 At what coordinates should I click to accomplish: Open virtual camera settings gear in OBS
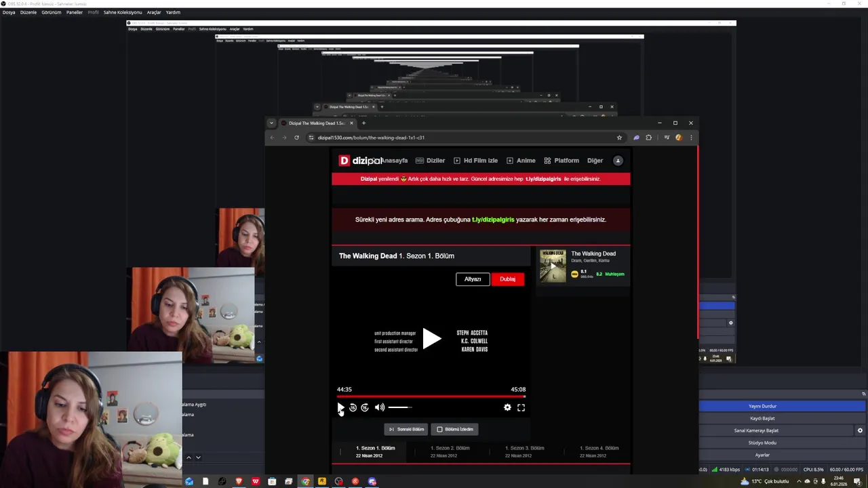[x=860, y=430]
